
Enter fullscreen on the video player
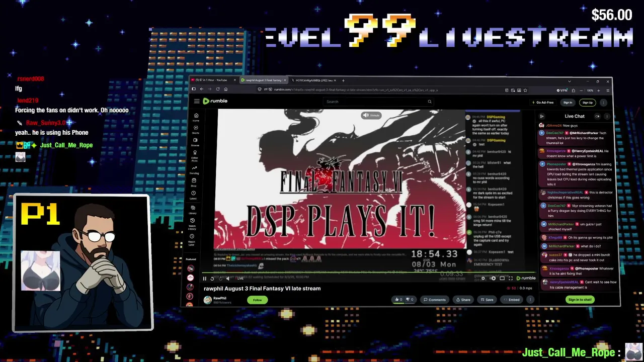coord(511,278)
